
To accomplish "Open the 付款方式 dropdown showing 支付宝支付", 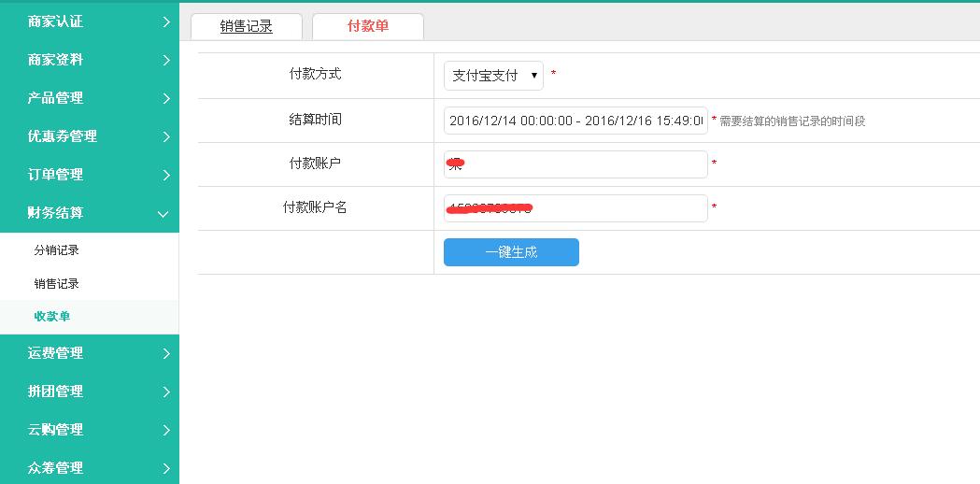I will click(493, 76).
